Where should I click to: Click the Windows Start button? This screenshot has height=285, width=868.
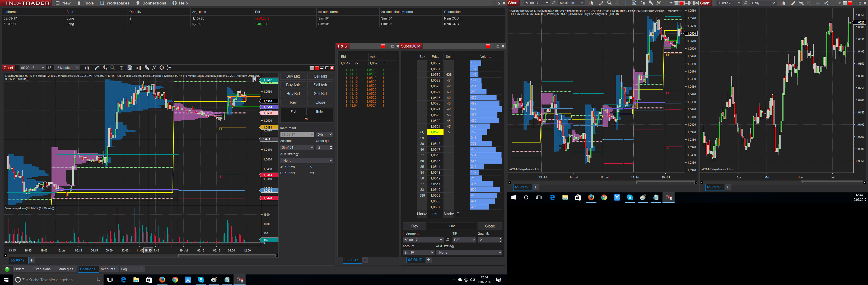(6, 280)
